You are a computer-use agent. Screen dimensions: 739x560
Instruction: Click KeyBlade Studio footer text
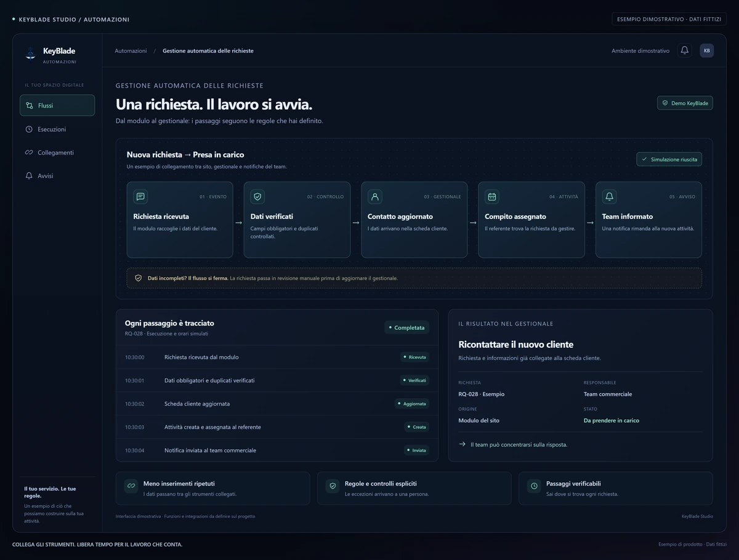(x=697, y=516)
